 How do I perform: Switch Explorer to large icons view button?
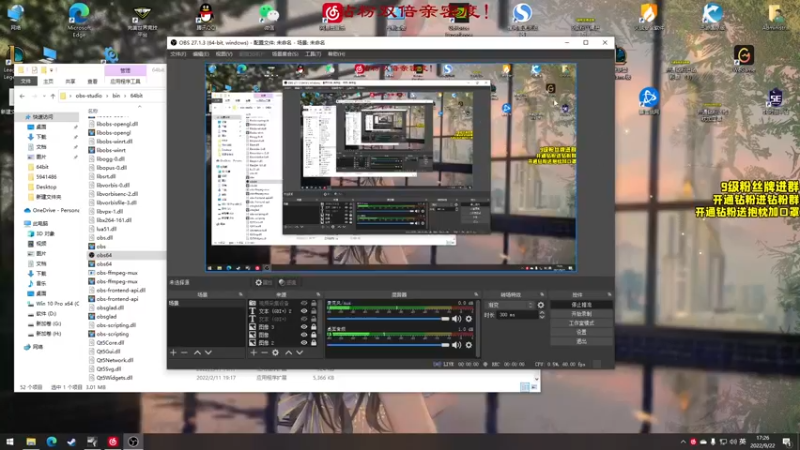(x=534, y=387)
